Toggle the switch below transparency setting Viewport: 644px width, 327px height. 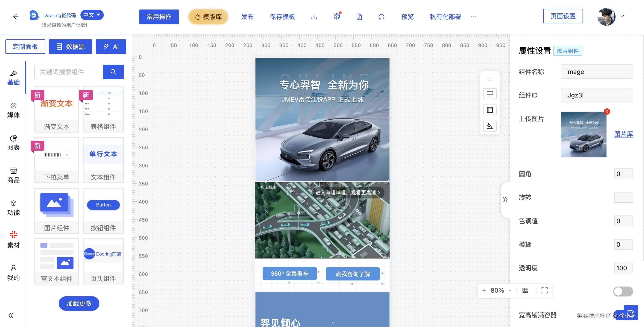click(x=623, y=291)
